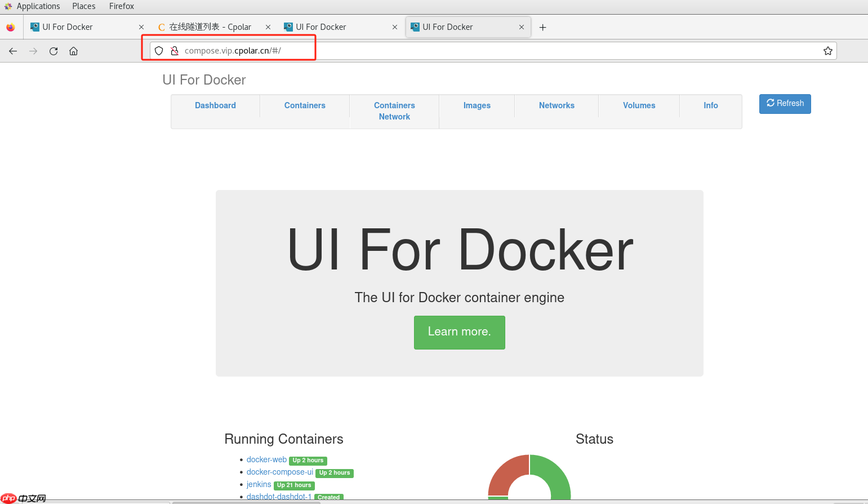This screenshot has height=504, width=868.
Task: Go to the Images section
Action: point(477,105)
